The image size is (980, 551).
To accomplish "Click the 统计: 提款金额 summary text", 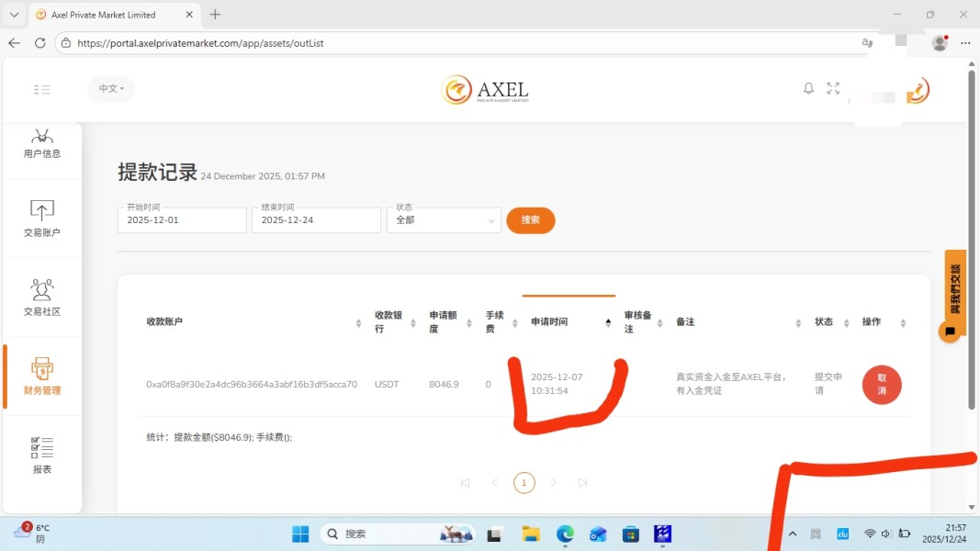I will click(219, 437).
